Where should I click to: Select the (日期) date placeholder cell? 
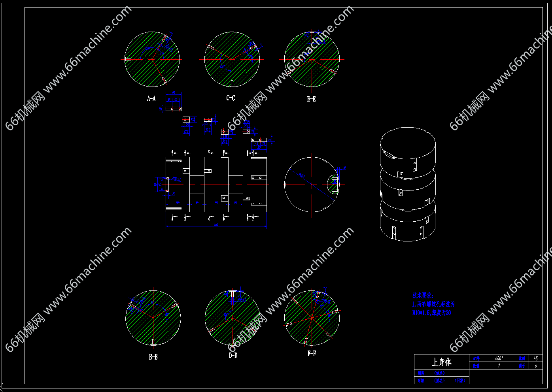click(x=460, y=381)
